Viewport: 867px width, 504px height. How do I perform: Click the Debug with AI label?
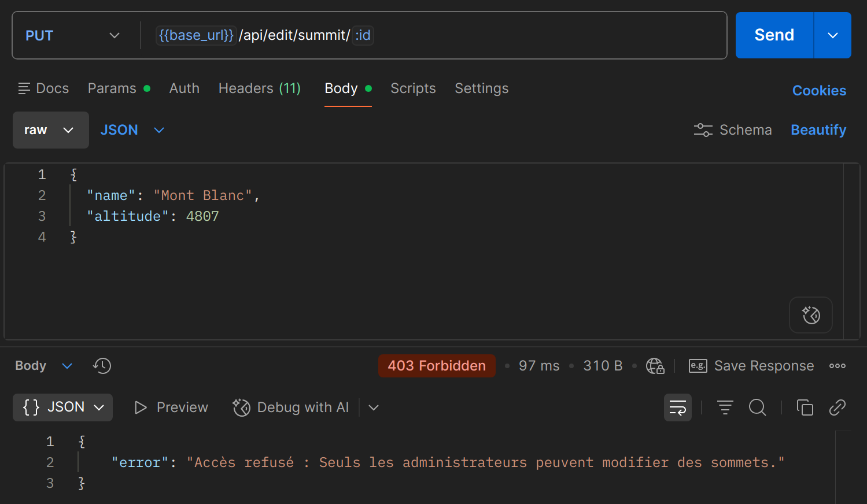point(303,407)
